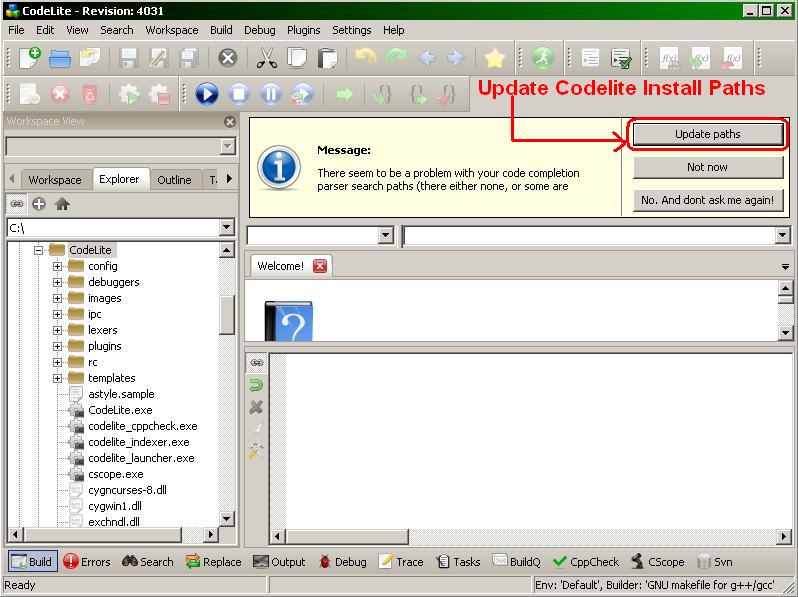
Task: Click the plus circle icon in Explorer
Action: 39,204
